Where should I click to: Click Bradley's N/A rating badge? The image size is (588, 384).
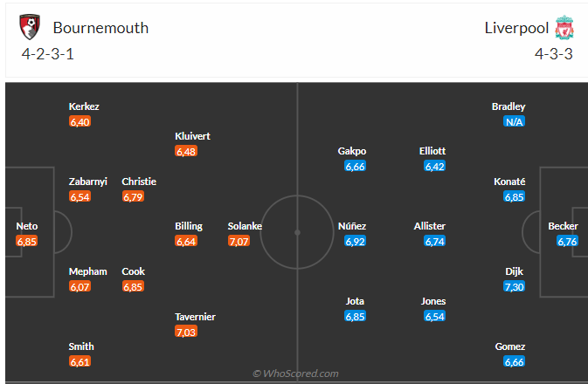pyautogui.click(x=514, y=121)
